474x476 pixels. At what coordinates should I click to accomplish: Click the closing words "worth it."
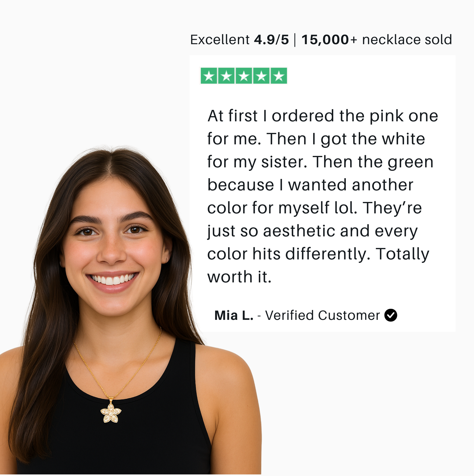pos(239,277)
